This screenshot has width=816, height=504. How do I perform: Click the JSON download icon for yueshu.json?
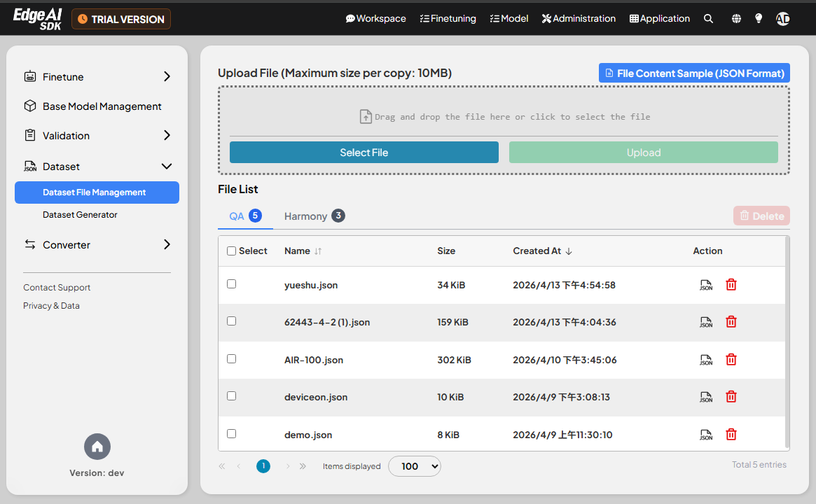tap(705, 285)
